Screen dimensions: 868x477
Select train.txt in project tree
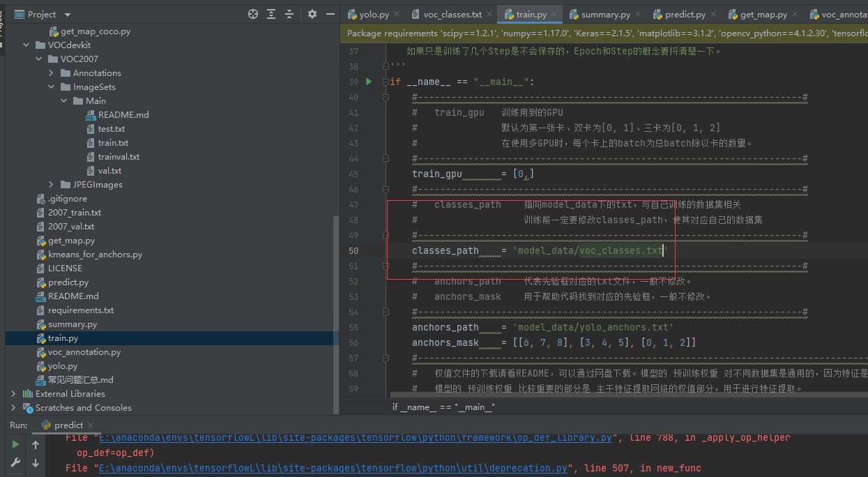[x=107, y=143]
